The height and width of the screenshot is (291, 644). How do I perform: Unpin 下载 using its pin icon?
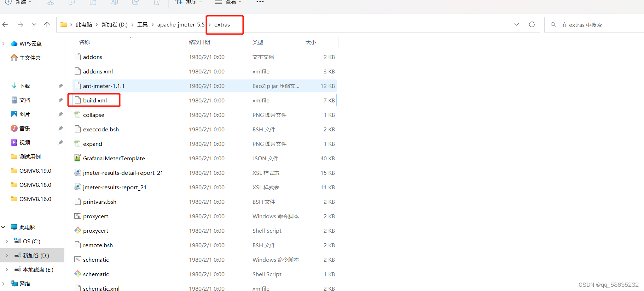click(60, 86)
